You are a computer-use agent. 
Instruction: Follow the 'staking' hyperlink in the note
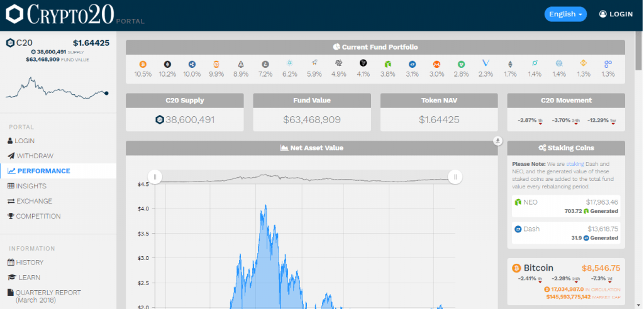[x=575, y=164]
